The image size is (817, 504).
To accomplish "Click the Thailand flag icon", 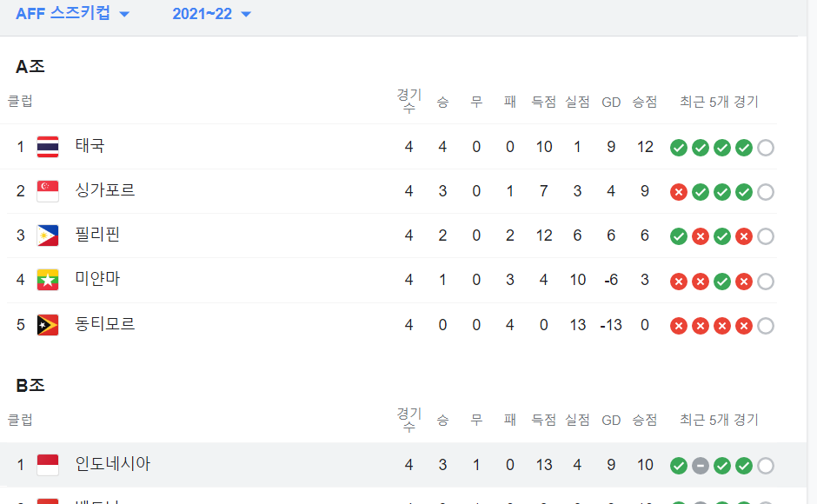I will point(48,147).
